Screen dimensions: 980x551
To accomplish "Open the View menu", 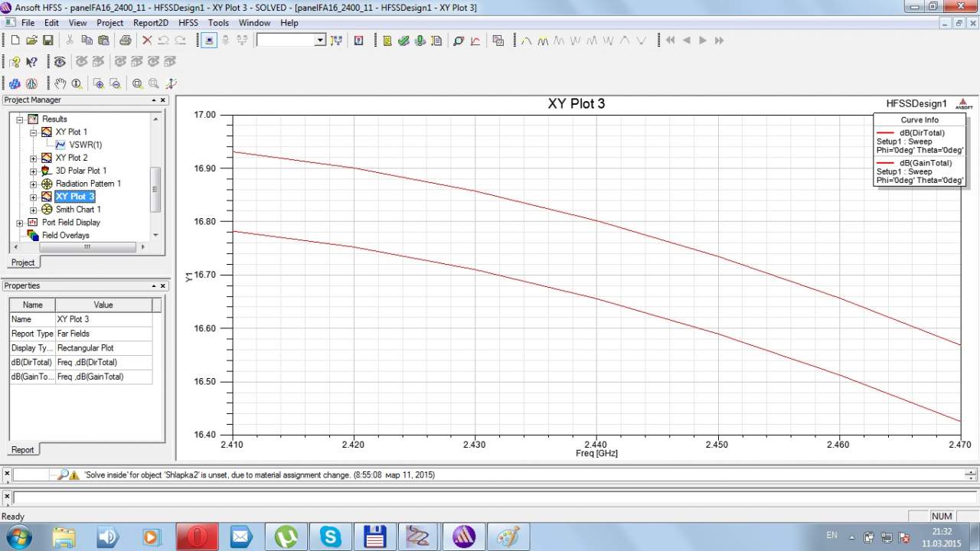I will click(77, 23).
